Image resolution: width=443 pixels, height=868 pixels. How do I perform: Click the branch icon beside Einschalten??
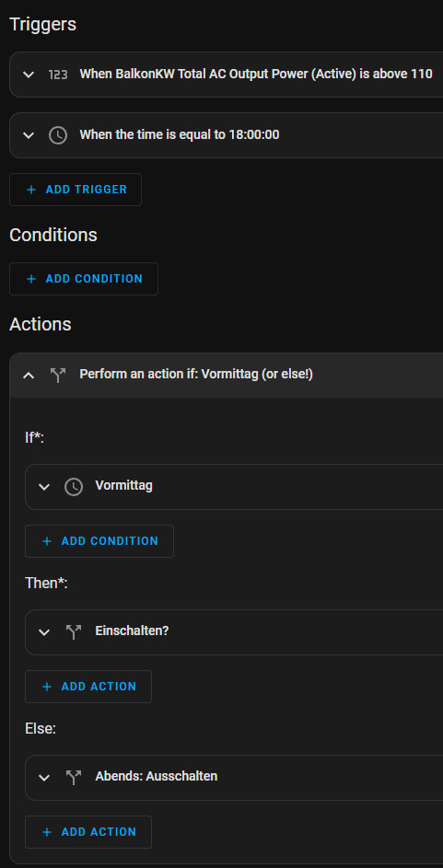(x=74, y=631)
